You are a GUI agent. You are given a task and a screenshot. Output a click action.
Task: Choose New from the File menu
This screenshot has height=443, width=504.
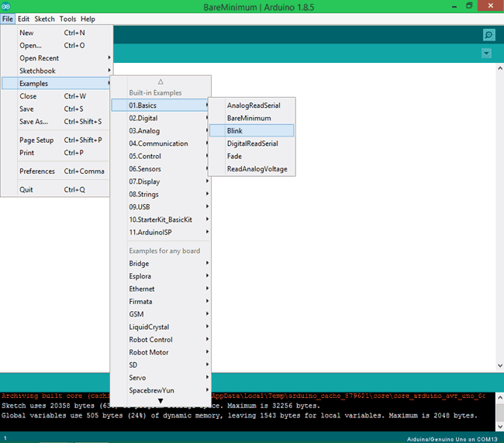(57, 33)
